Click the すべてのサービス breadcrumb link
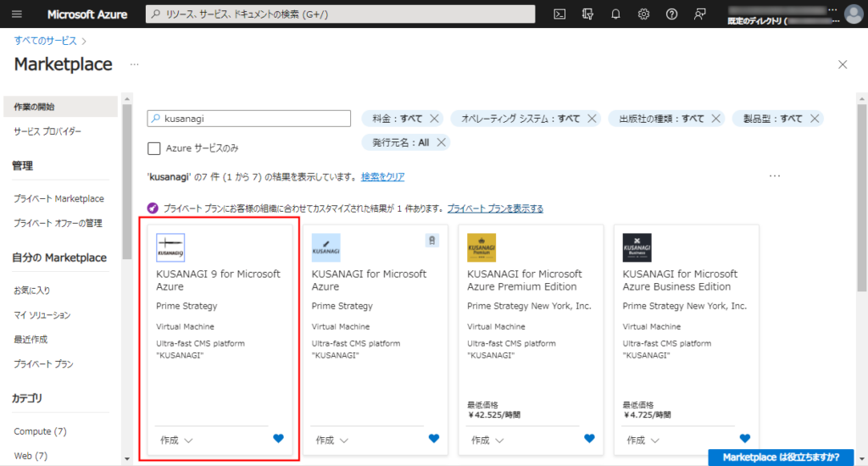Viewport: 868px width, 466px height. pos(46,41)
